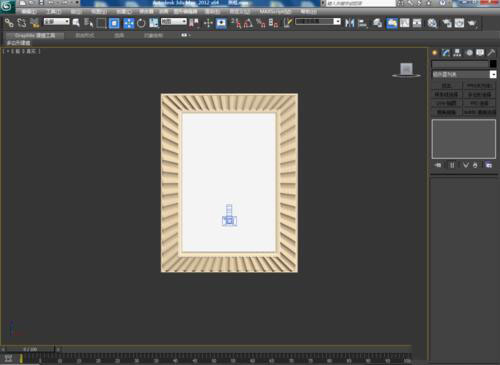The image size is (500, 365).
Task: Toggle Show End Result in the modifier stack
Action: 452,165
